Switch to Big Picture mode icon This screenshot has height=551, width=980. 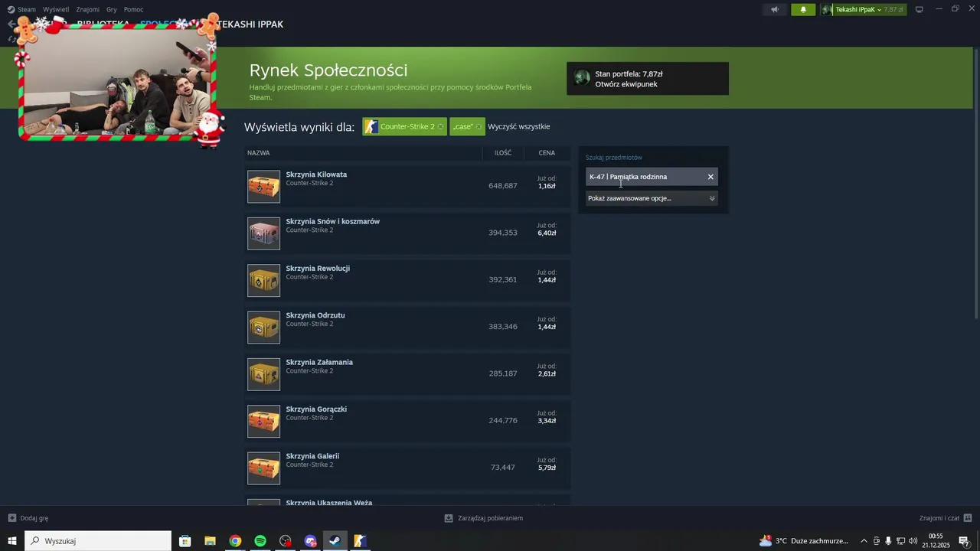[x=920, y=9]
